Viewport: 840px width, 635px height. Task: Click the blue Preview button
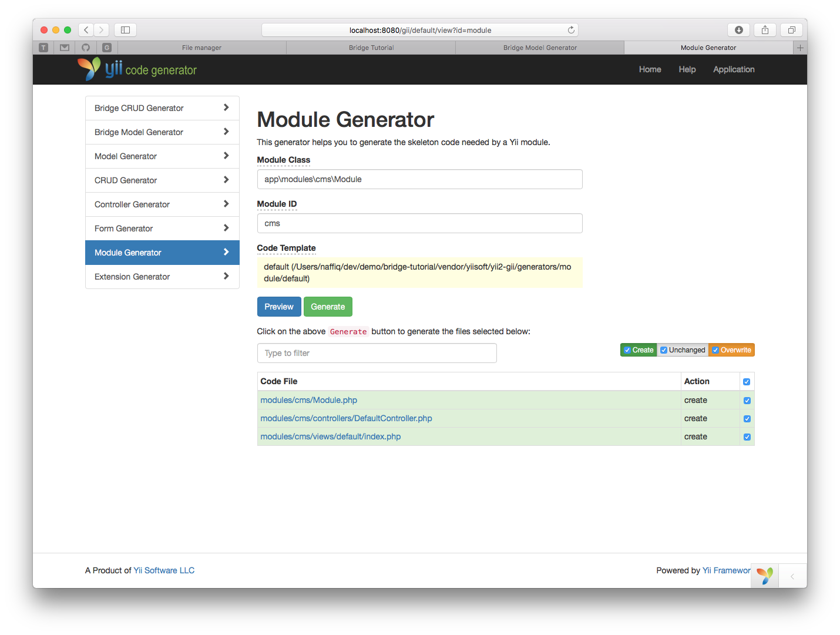(x=279, y=307)
